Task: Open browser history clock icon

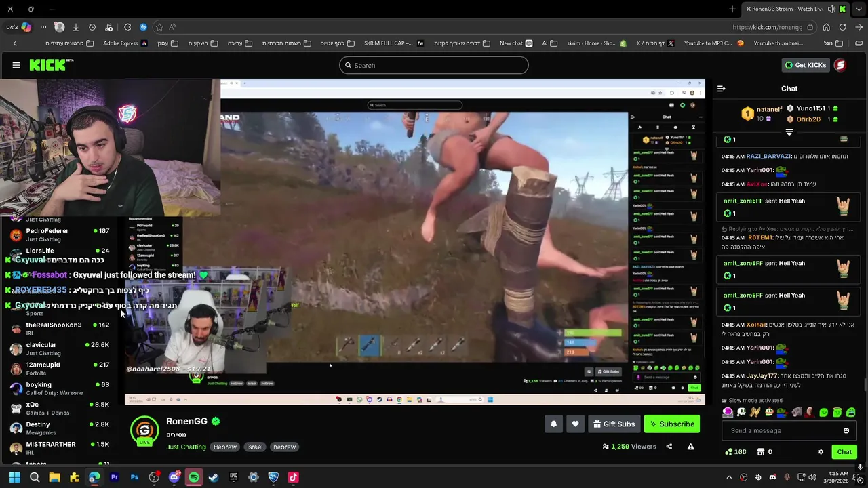Action: click(x=92, y=27)
